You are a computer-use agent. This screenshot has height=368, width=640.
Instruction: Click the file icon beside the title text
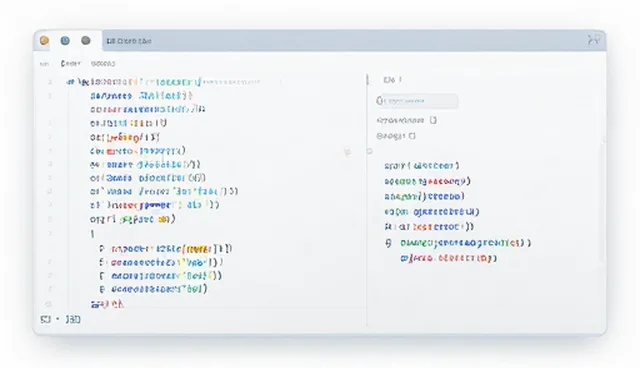110,41
